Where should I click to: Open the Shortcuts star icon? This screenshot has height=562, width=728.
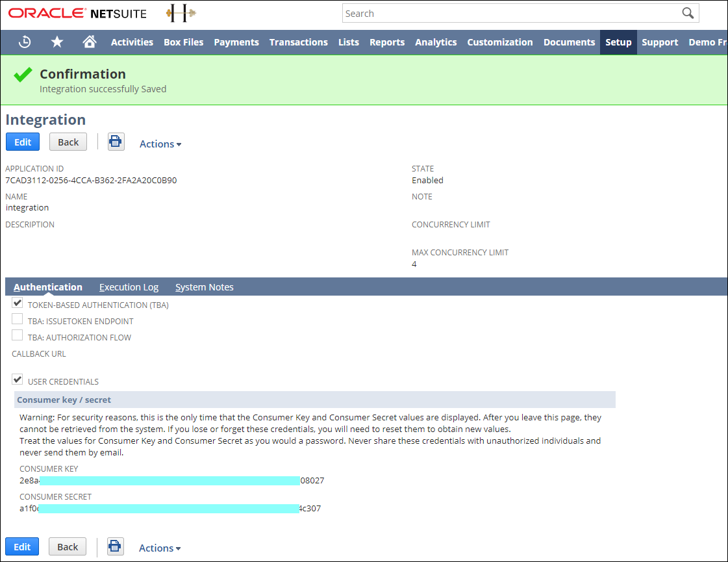(x=57, y=42)
